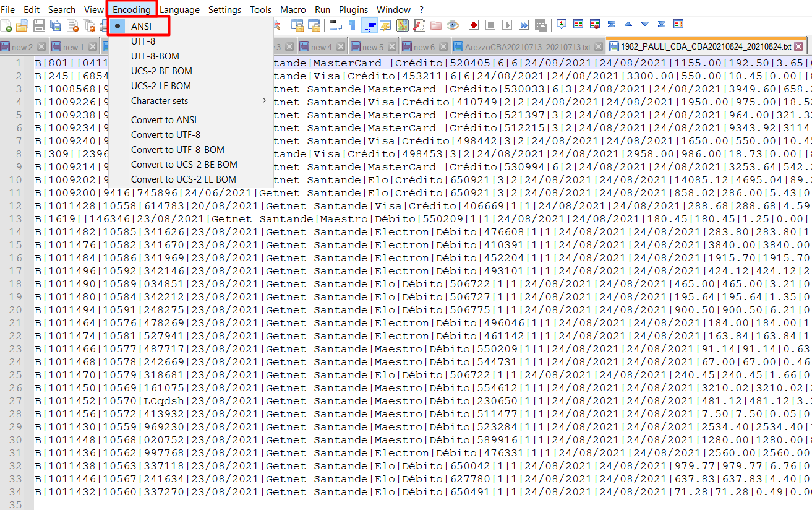812x510 pixels.
Task: Open the User Defined Language dialog icon
Action: pos(386,25)
